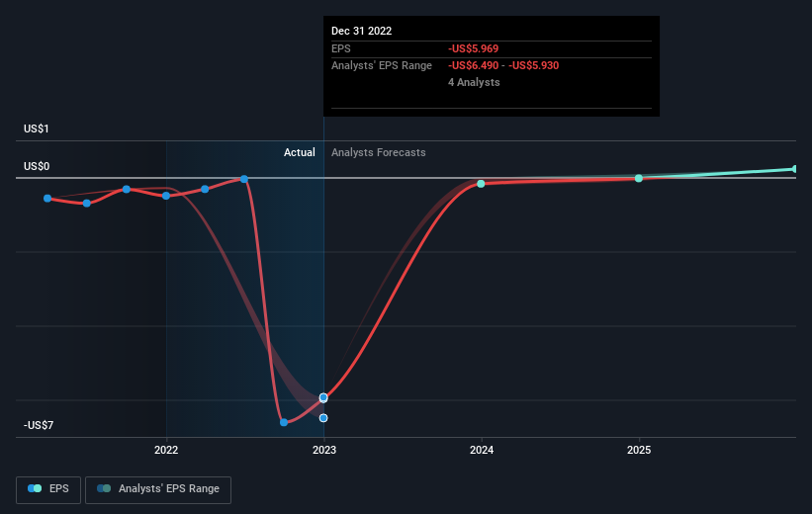This screenshot has width=812, height=514.
Task: Select the EPS point in early 2022
Action: pos(205,190)
